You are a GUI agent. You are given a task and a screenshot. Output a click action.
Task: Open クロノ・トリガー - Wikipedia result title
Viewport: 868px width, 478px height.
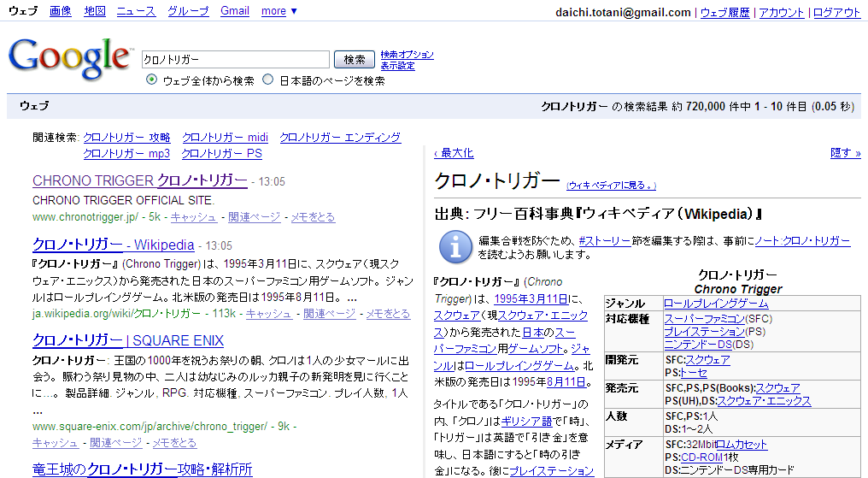(x=113, y=245)
